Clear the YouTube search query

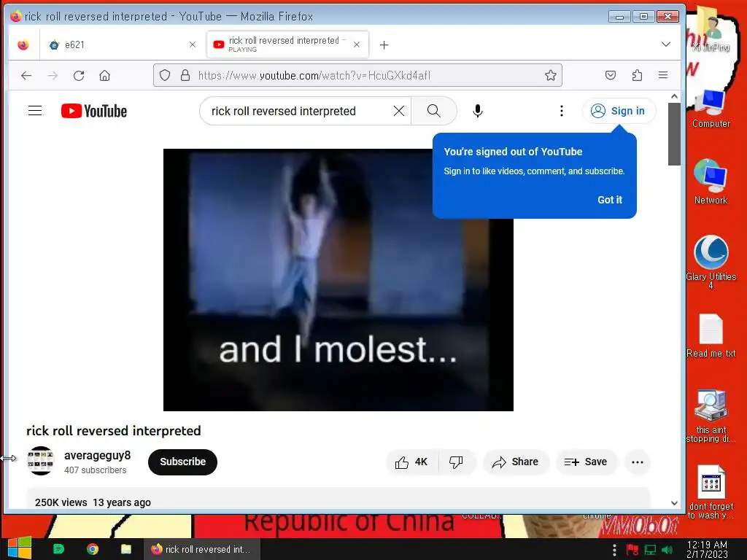pyautogui.click(x=399, y=111)
